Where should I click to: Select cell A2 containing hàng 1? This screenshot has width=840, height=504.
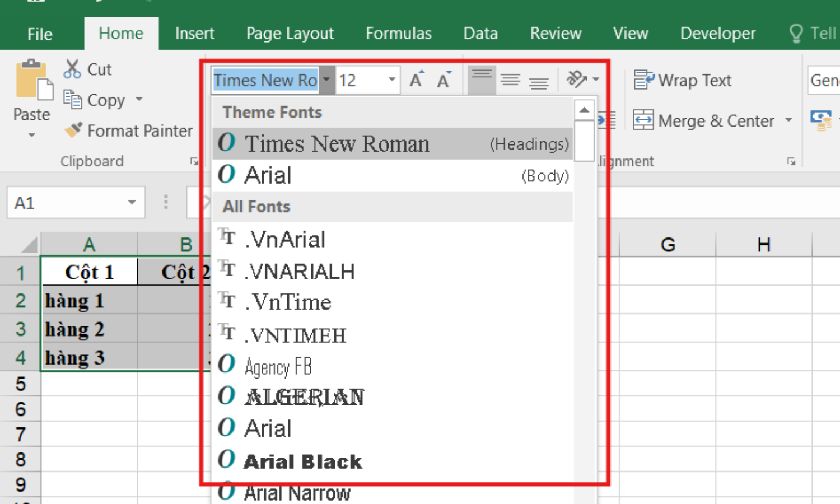pos(89,301)
